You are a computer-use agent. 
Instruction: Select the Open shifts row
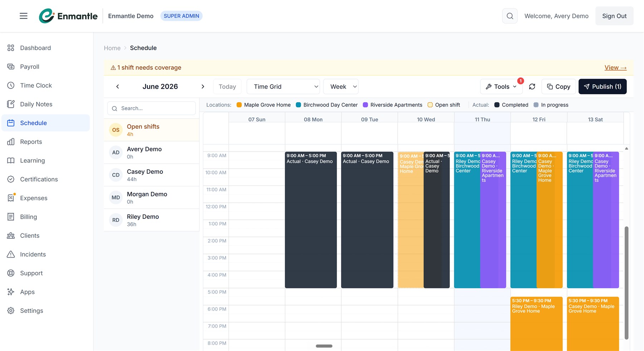click(151, 130)
